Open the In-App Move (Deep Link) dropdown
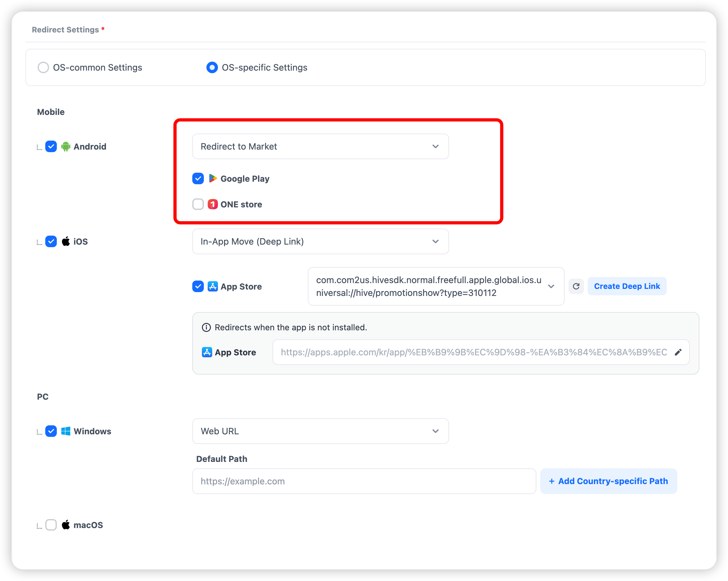Image resolution: width=728 pixels, height=581 pixels. [320, 241]
